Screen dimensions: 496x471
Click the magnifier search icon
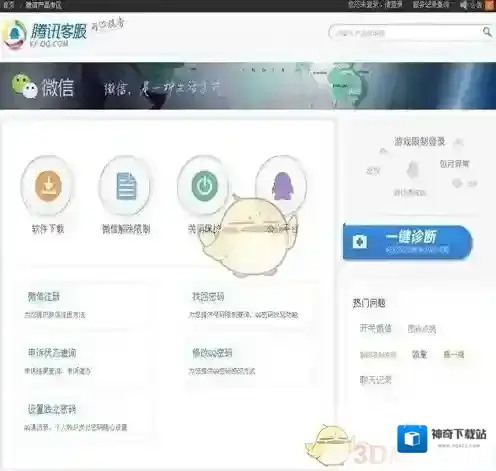(487, 32)
